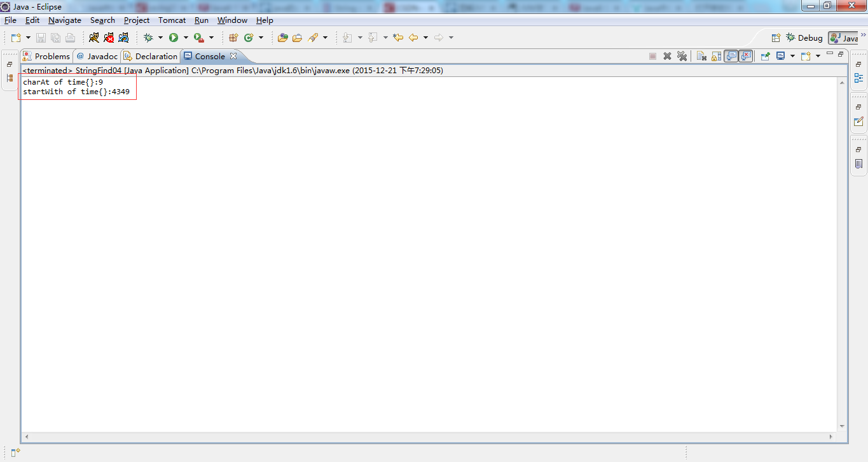Pin the Console with pin icon

click(x=766, y=56)
